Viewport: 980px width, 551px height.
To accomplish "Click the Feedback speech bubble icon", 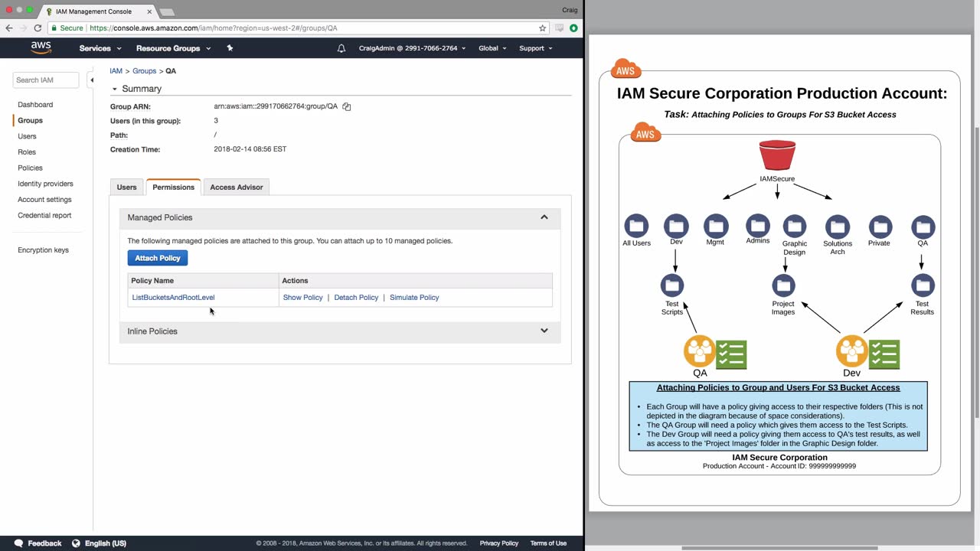I will point(18,543).
